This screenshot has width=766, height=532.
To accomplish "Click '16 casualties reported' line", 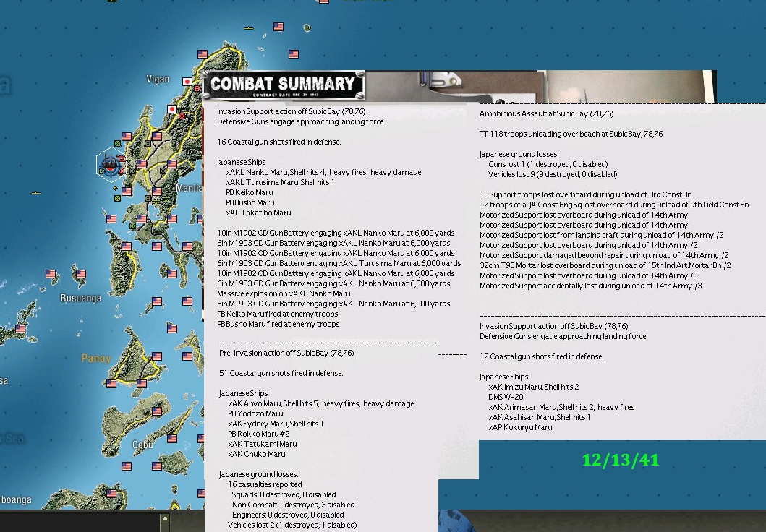I will (265, 485).
